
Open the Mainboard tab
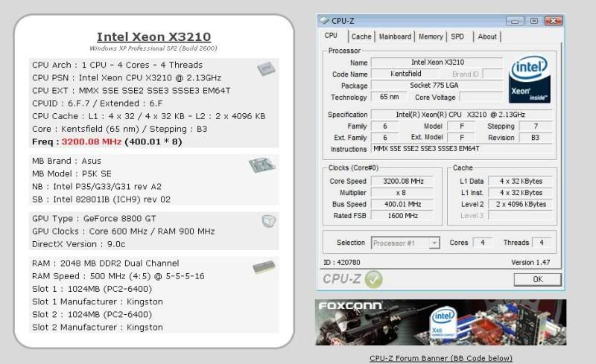tap(395, 36)
